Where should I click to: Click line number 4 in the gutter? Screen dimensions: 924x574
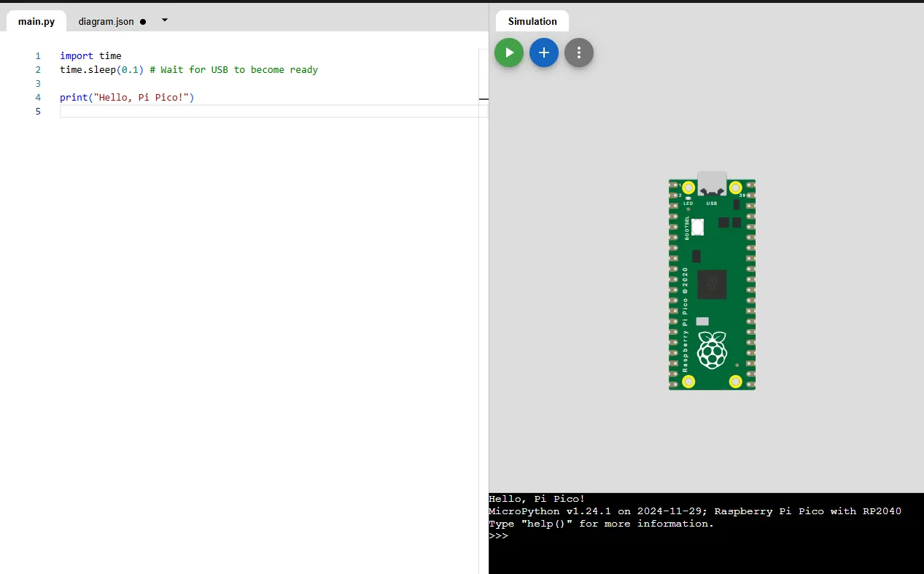(x=38, y=97)
